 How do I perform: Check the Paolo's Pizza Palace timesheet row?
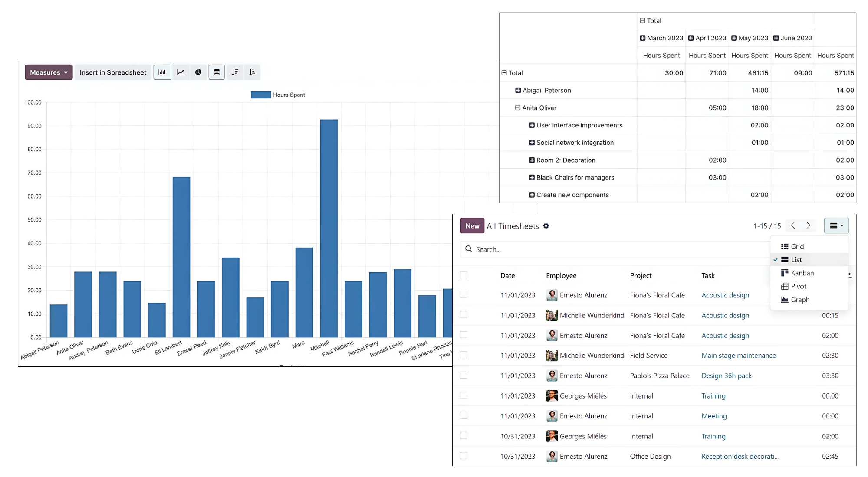coord(464,375)
